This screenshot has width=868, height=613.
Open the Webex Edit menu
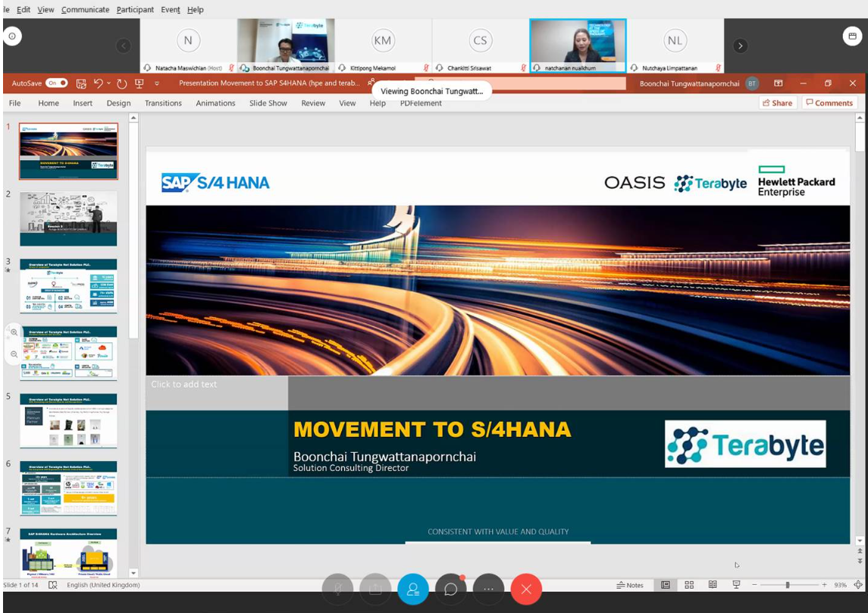pos(24,9)
